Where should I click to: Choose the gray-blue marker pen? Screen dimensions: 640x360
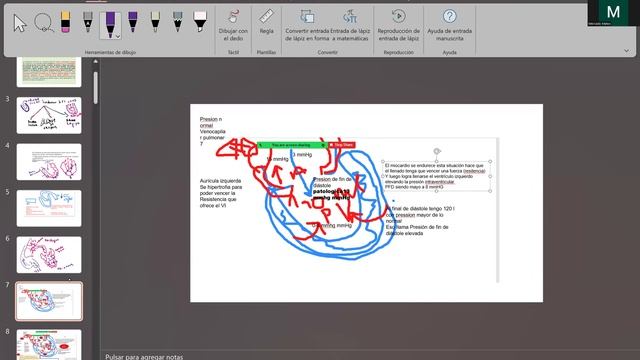pyautogui.click(x=178, y=22)
